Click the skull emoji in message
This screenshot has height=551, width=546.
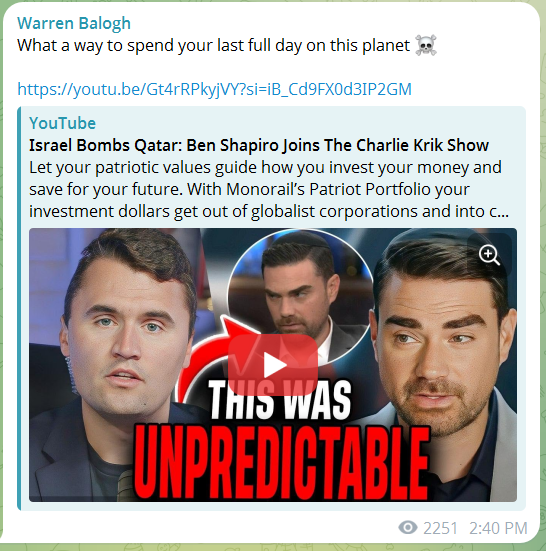click(x=426, y=45)
